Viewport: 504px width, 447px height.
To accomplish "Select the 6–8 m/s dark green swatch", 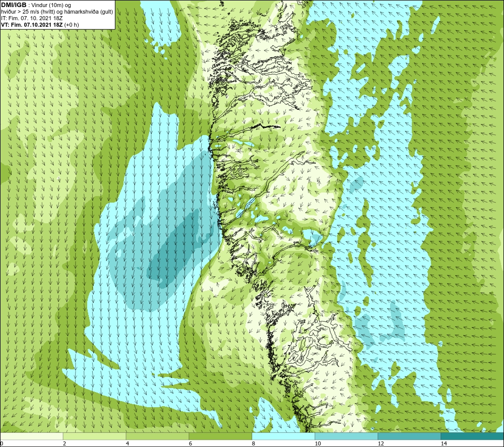I will coord(221,436).
